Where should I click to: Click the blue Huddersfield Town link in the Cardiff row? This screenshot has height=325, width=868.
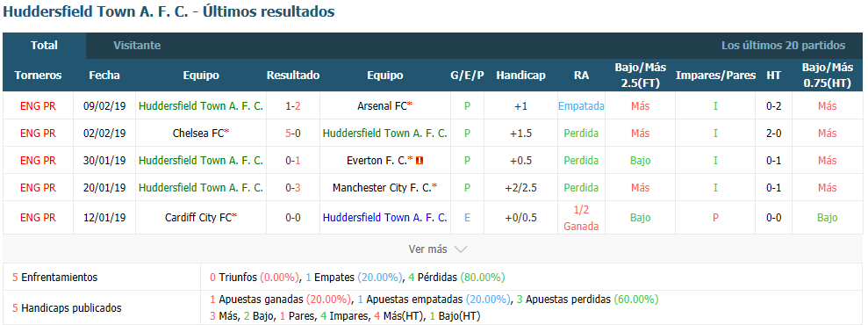(x=384, y=218)
